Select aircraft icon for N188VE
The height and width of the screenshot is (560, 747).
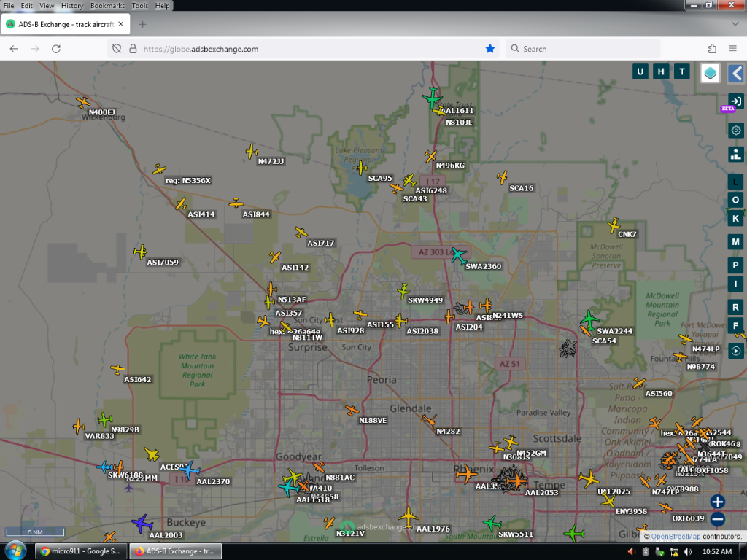point(352,410)
